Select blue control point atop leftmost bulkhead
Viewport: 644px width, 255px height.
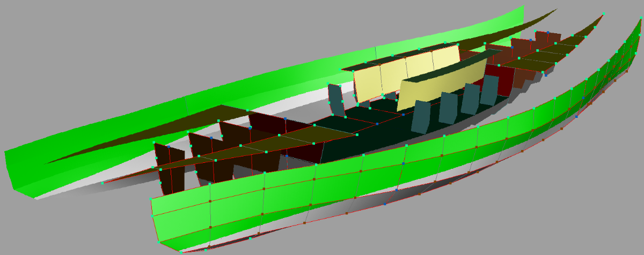point(168,146)
